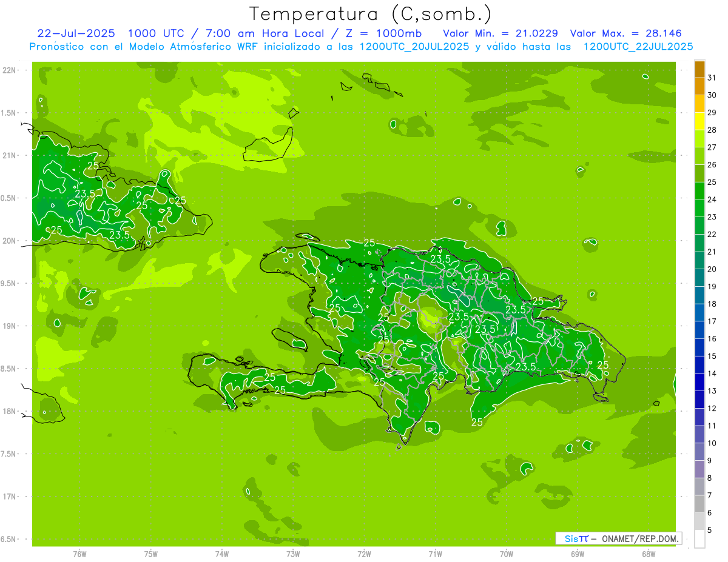The image size is (728, 562).
Task: Pick the amber legend swatch between 29 and 30
Action: tap(699, 104)
